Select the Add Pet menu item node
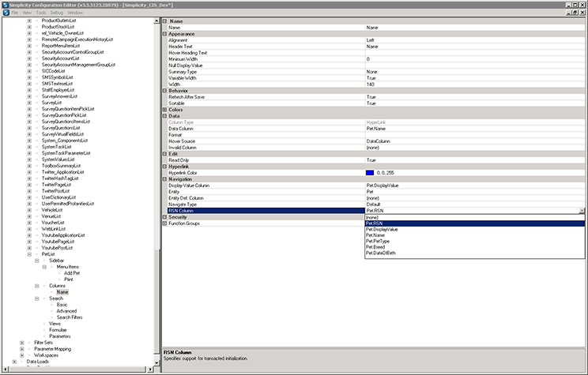The height and width of the screenshot is (375, 588). click(72, 273)
